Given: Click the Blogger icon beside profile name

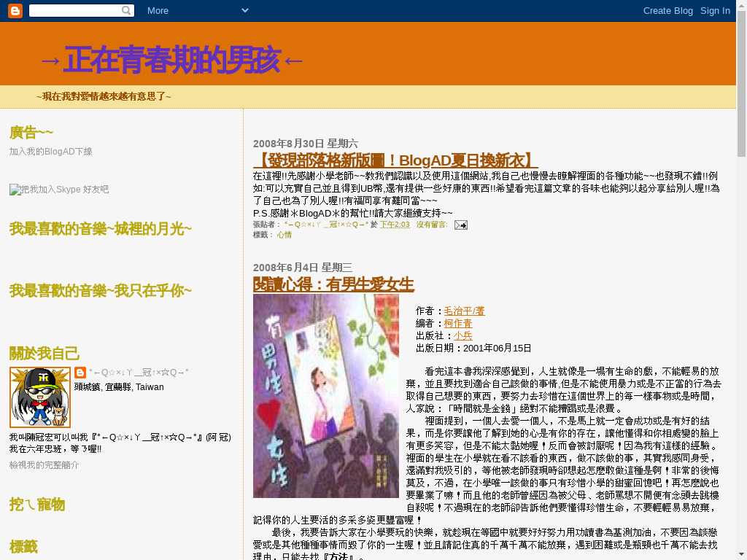Looking at the screenshot, I should coord(80,373).
